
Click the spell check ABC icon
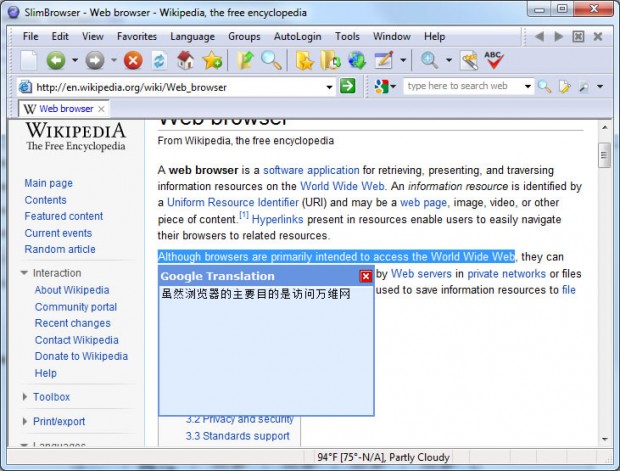tap(494, 61)
